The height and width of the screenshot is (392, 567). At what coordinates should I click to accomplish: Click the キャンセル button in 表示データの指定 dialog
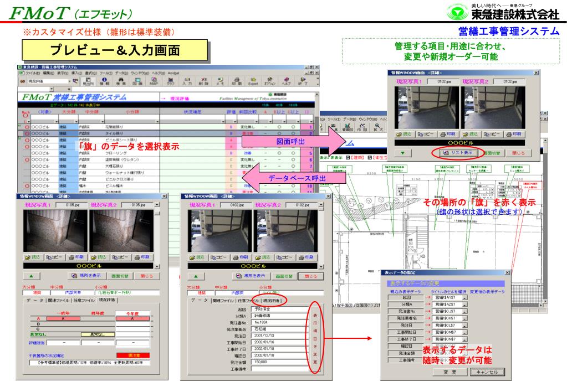click(x=487, y=372)
